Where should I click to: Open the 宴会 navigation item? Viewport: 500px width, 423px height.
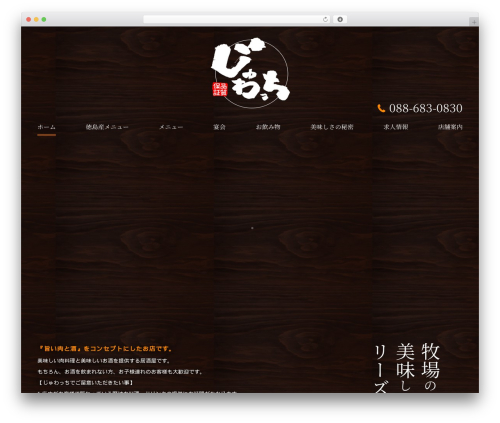(219, 127)
